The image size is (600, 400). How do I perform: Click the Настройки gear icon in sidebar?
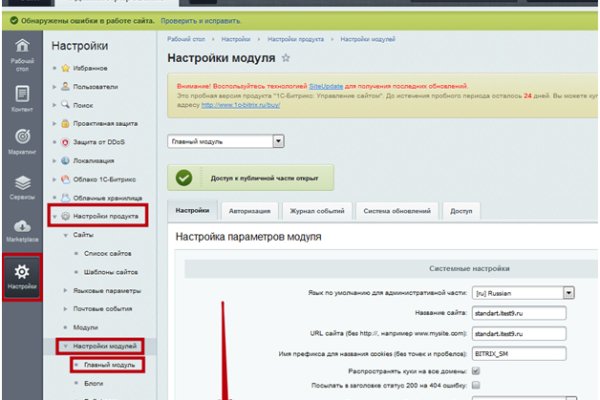tap(21, 277)
